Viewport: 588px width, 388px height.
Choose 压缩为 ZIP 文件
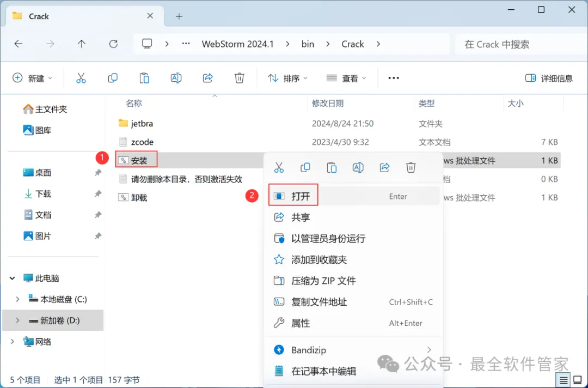[354, 281]
